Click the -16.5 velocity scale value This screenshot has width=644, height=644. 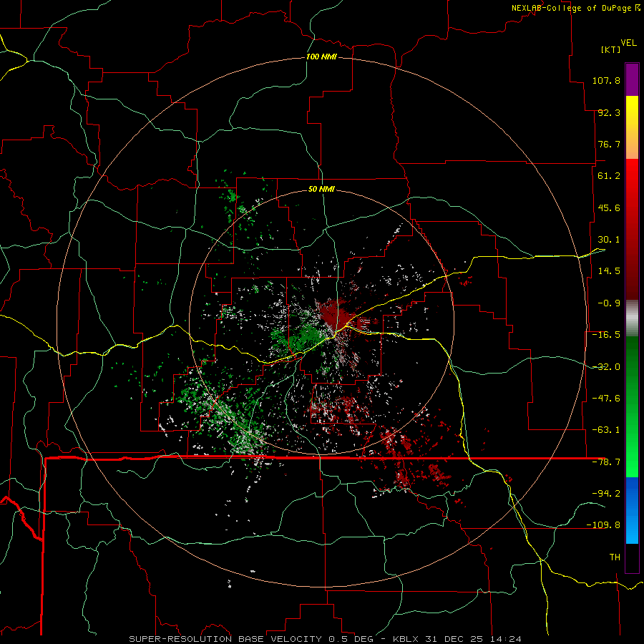coord(606,335)
